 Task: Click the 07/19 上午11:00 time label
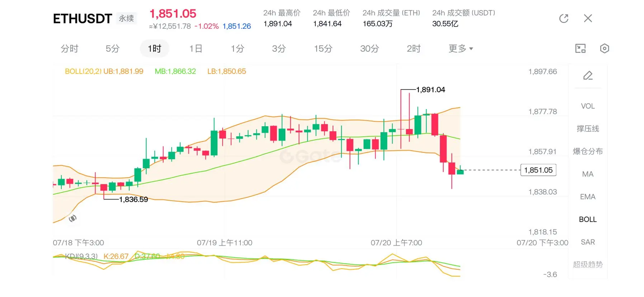(224, 243)
